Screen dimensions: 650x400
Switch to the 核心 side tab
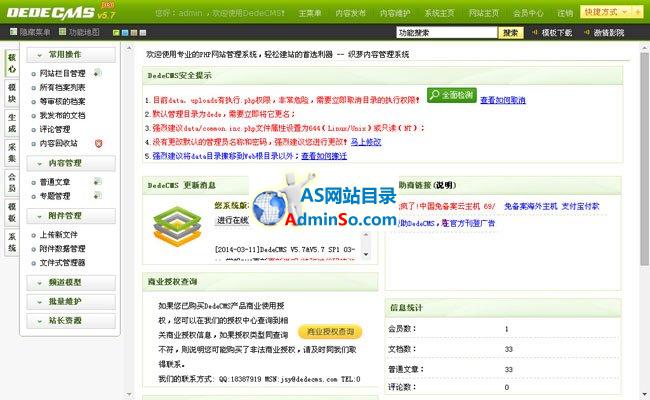point(12,63)
